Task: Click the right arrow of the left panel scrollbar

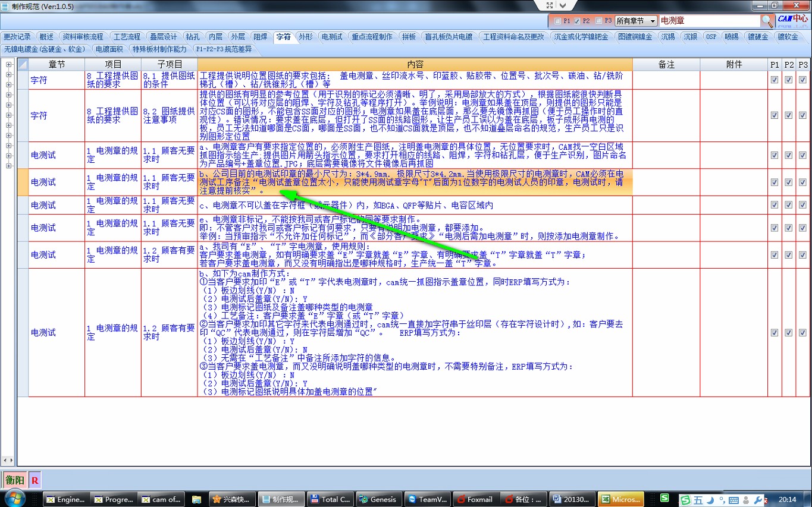Action: pyautogui.click(x=11, y=461)
